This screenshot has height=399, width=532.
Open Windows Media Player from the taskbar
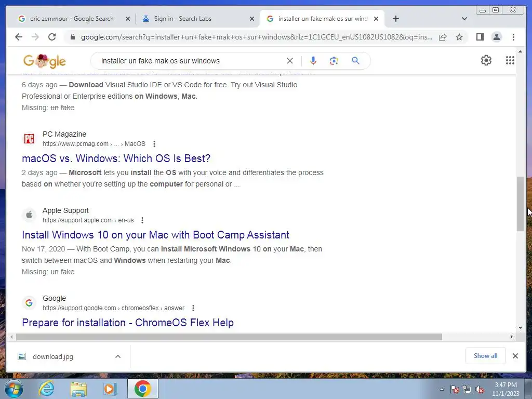[x=110, y=389]
